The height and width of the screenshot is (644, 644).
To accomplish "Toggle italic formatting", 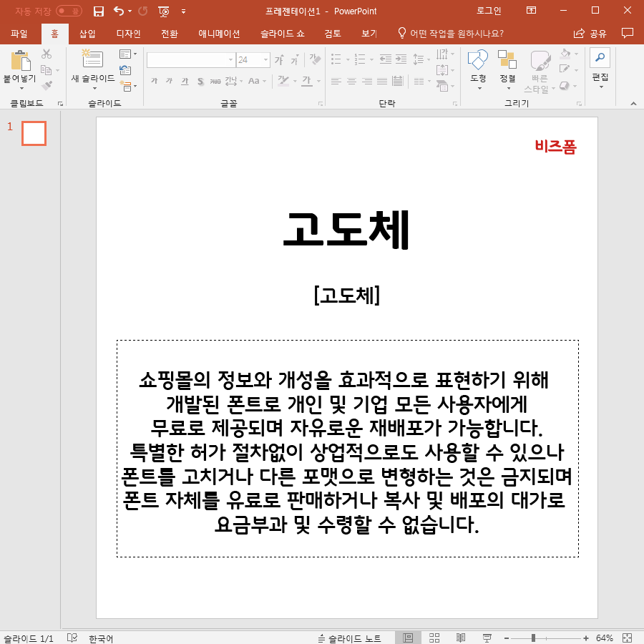I will pyautogui.click(x=168, y=81).
